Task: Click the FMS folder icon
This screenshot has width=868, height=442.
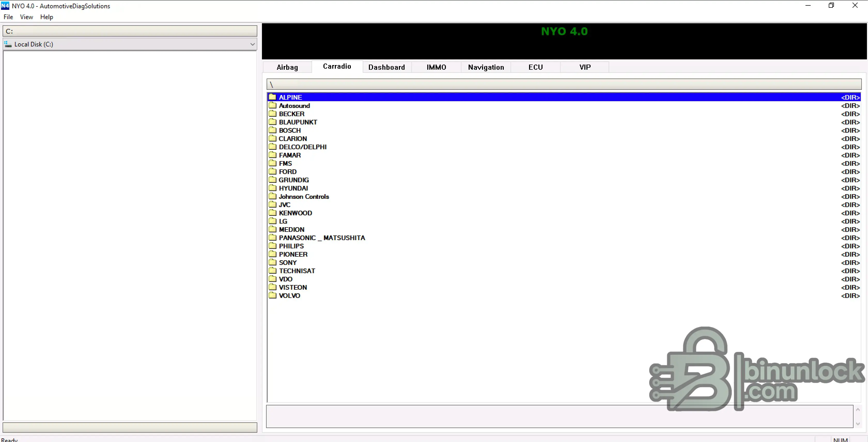Action: click(x=272, y=163)
